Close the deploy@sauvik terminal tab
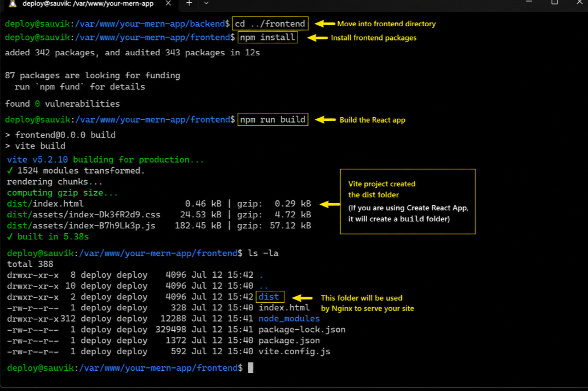The width and height of the screenshot is (588, 391). pos(168,3)
